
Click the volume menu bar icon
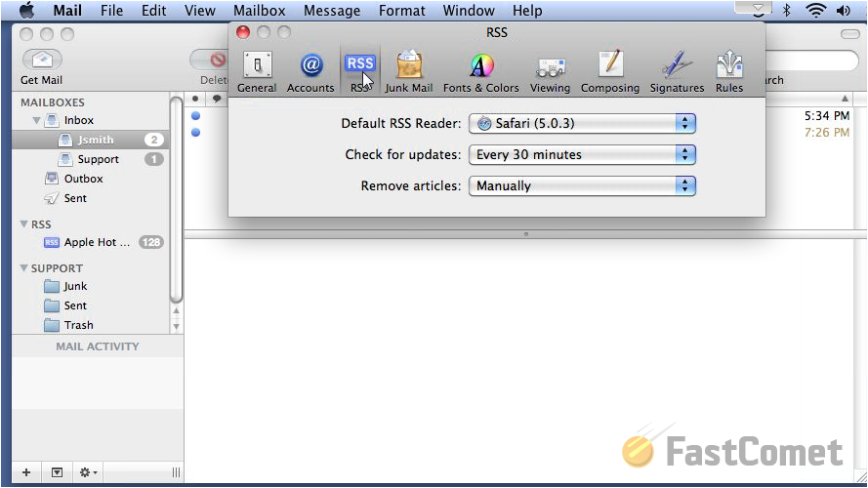coord(843,10)
